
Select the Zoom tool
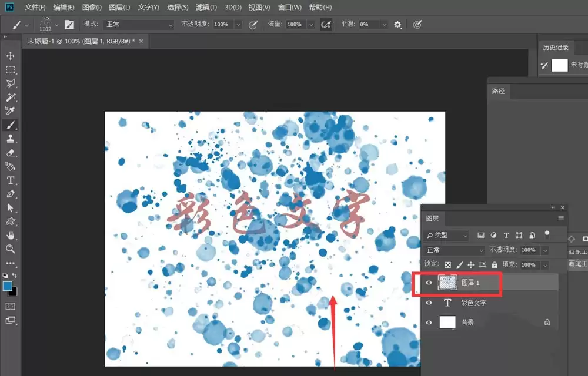click(10, 249)
